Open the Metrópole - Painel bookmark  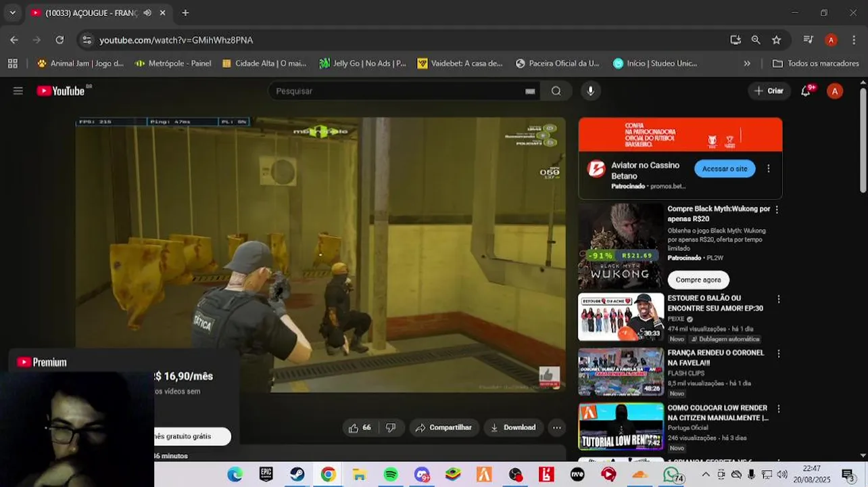pos(173,64)
